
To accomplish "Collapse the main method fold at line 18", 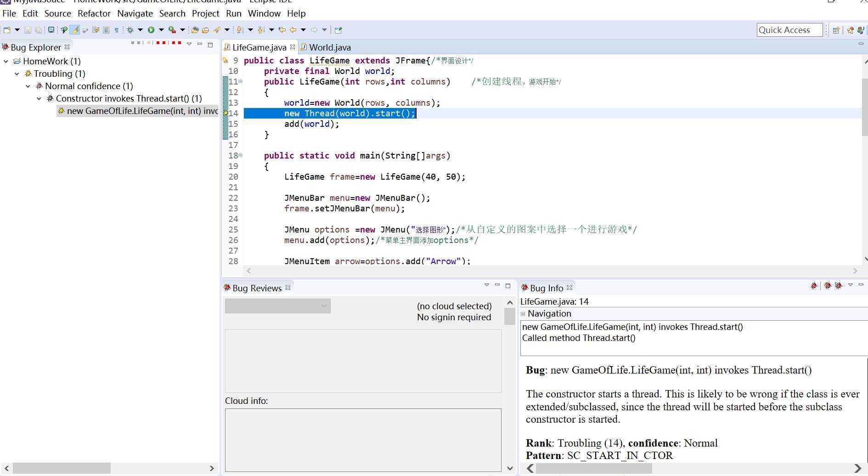I will click(240, 155).
